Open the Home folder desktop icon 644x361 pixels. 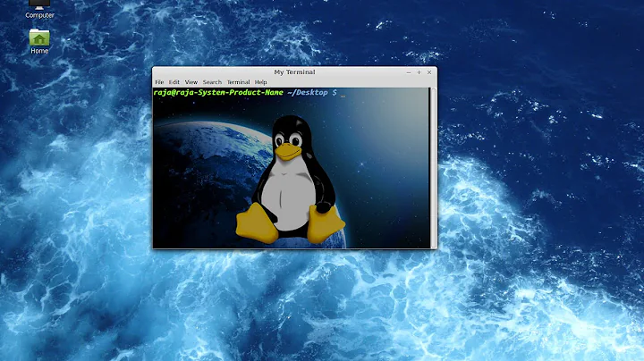point(39,38)
